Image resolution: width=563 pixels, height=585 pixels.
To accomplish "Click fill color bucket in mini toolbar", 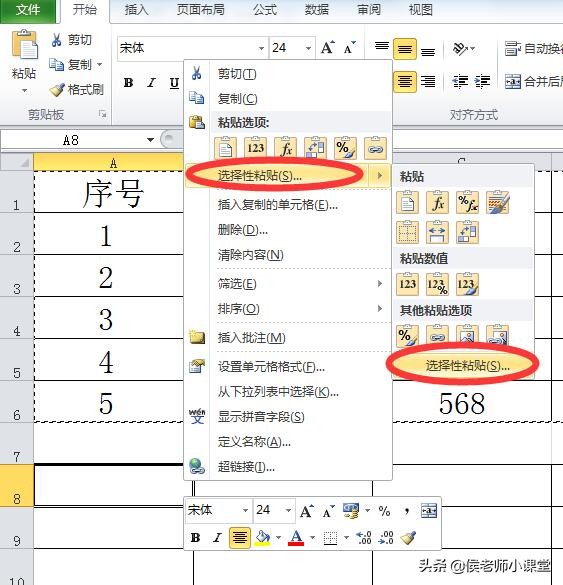I will coord(263,538).
